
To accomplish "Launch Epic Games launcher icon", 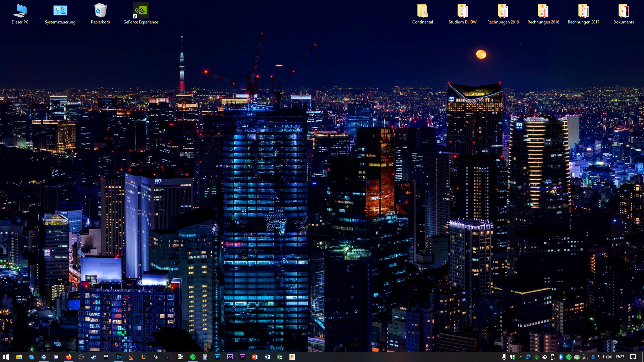I will pyautogui.click(x=106, y=357).
